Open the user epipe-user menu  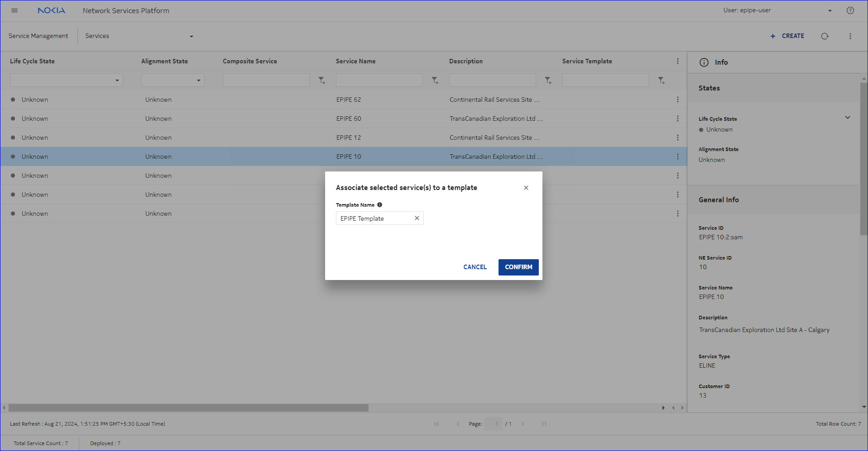pos(830,11)
